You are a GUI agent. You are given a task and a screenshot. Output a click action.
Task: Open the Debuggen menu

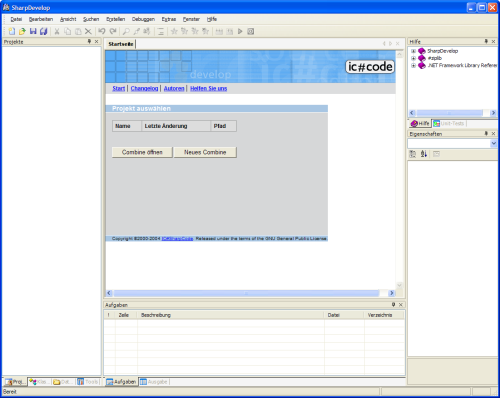coord(143,19)
